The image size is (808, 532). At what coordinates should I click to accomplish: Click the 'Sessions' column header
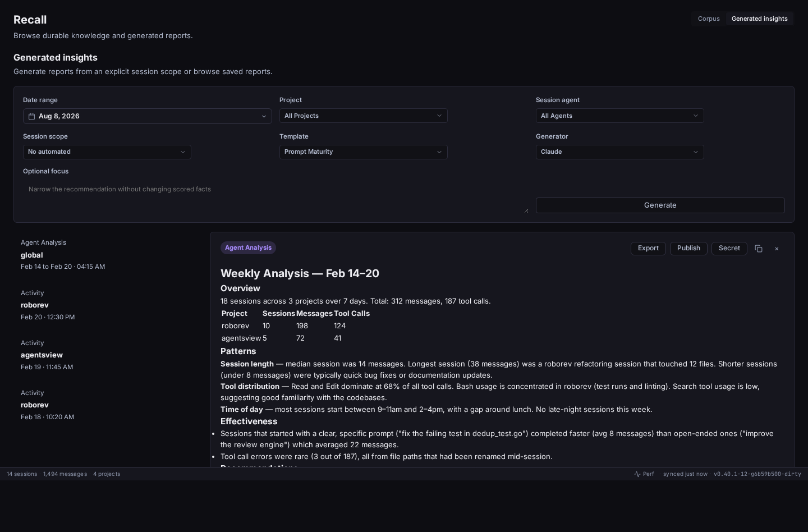279,313
